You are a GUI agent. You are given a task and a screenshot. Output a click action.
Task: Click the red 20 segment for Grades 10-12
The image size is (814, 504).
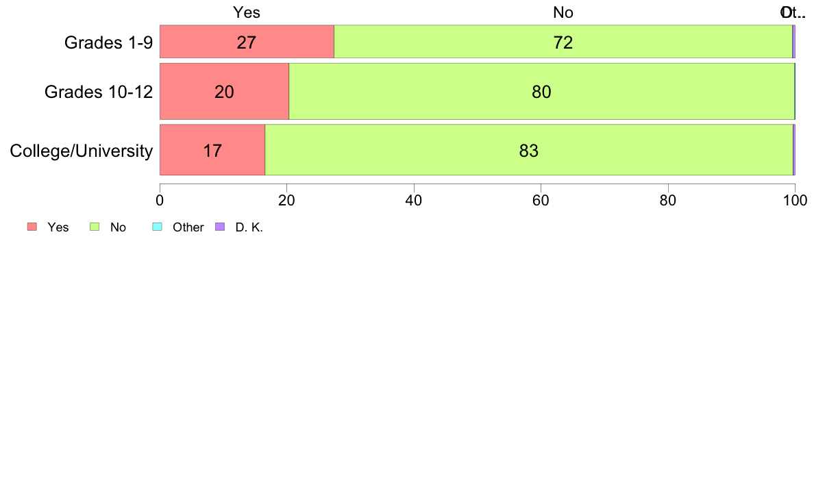coord(224,91)
